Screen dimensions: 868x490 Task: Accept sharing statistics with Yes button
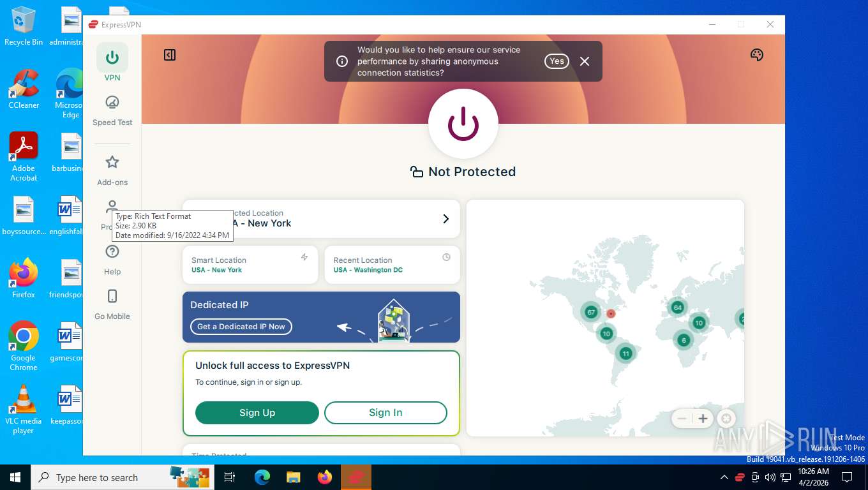[557, 61]
